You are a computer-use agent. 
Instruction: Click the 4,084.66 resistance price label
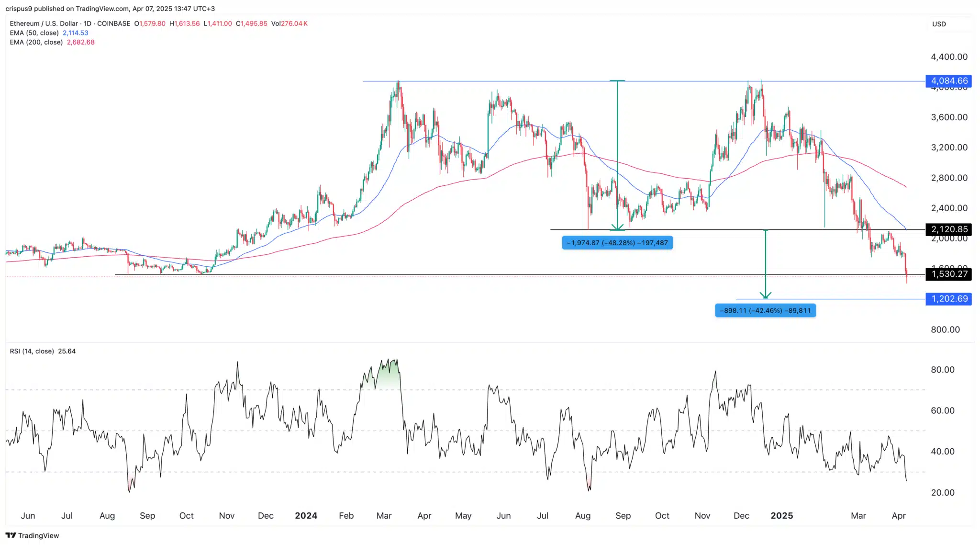(x=948, y=81)
